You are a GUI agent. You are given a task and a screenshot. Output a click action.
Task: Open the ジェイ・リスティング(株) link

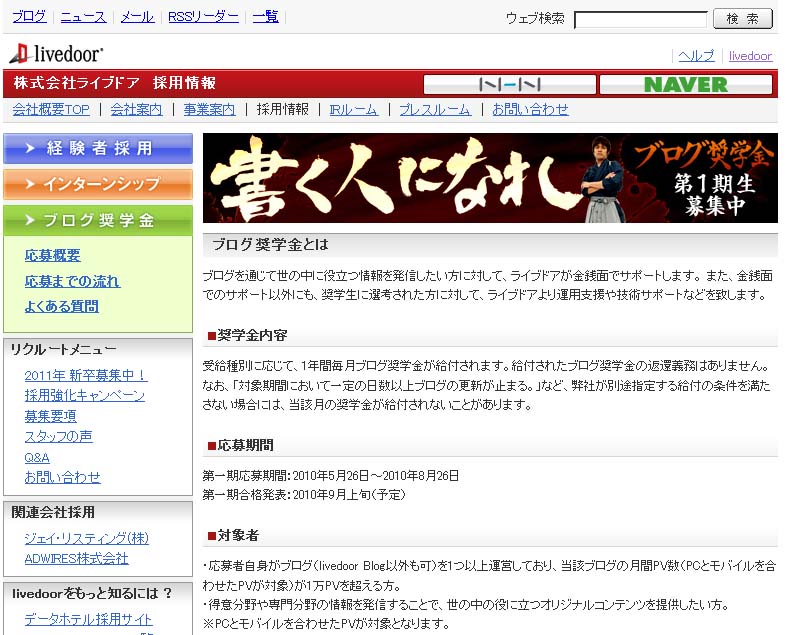(87, 538)
